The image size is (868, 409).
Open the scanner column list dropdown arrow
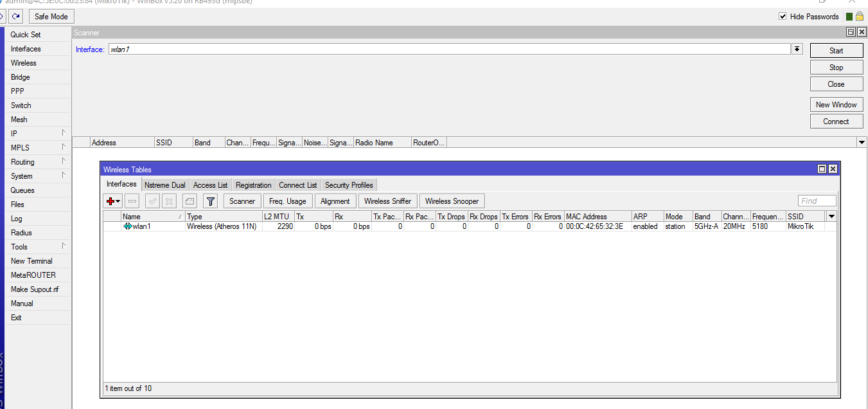coord(862,142)
